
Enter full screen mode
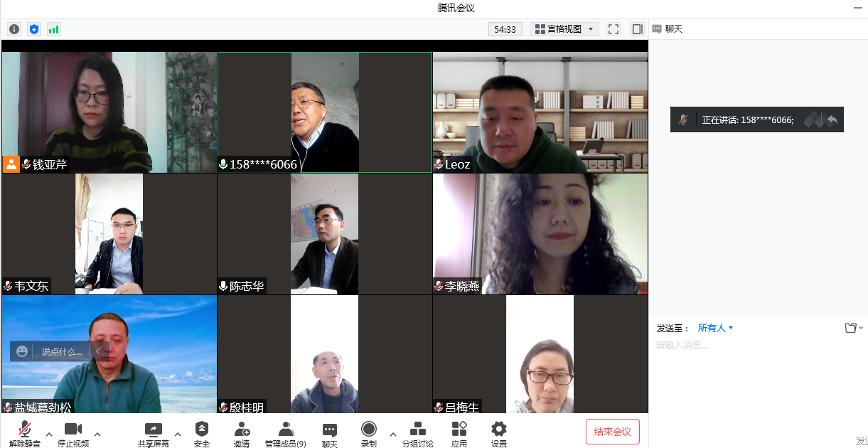614,29
